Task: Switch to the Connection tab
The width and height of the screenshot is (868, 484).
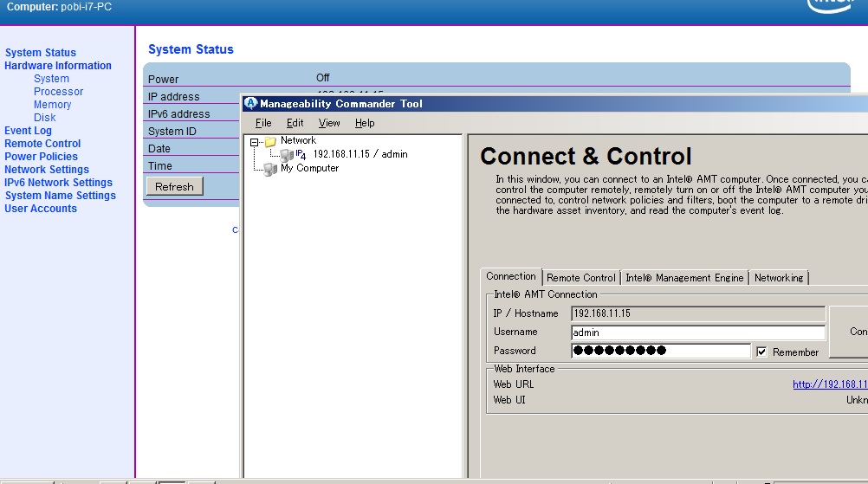Action: pyautogui.click(x=511, y=276)
